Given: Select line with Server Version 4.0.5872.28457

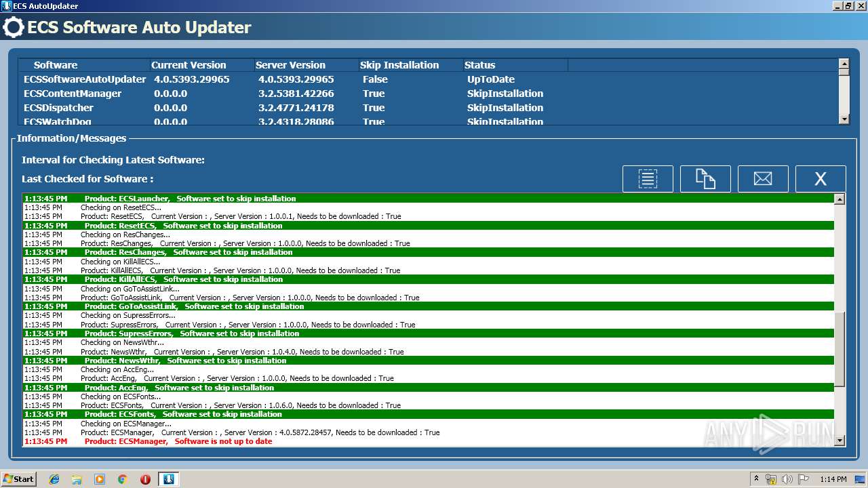Looking at the screenshot, I should (x=429, y=432).
